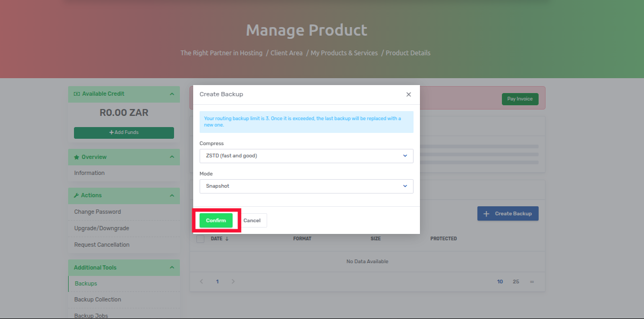Screen dimensions: 644x319
Task: Show all backups via the infinity icon
Action: tap(531, 281)
